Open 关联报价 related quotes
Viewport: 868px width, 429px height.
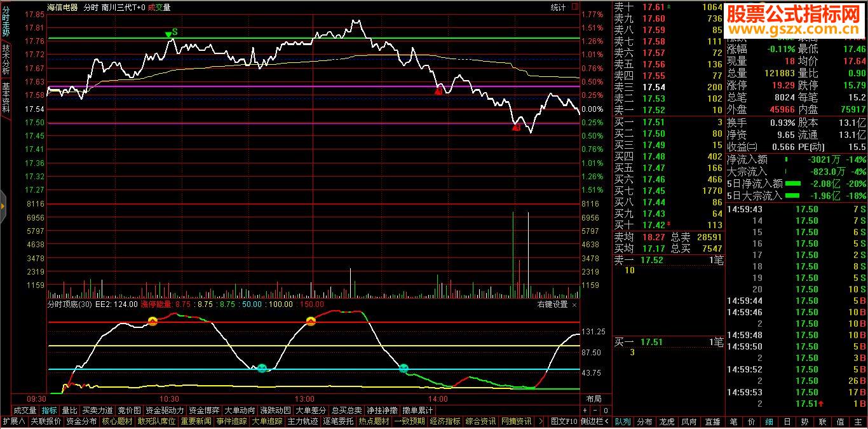click(x=46, y=421)
